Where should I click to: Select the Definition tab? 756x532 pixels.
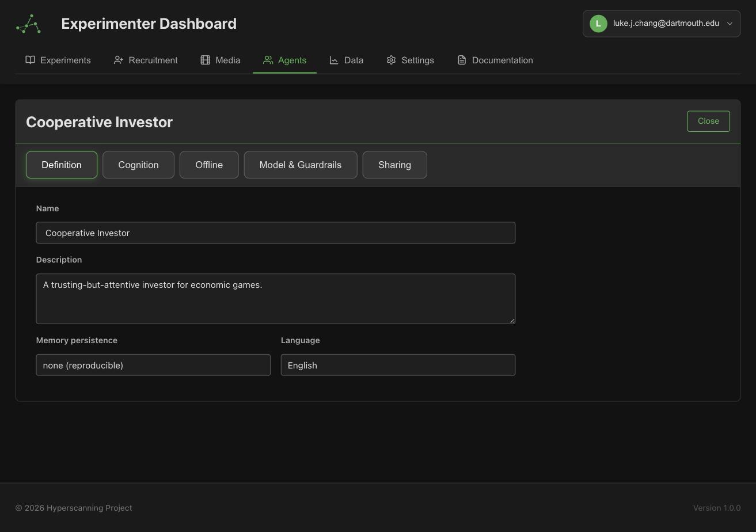62,165
